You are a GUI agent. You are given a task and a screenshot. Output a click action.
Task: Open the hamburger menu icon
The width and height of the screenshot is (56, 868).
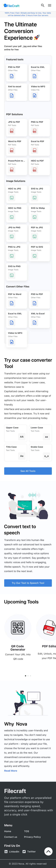click(50, 5)
